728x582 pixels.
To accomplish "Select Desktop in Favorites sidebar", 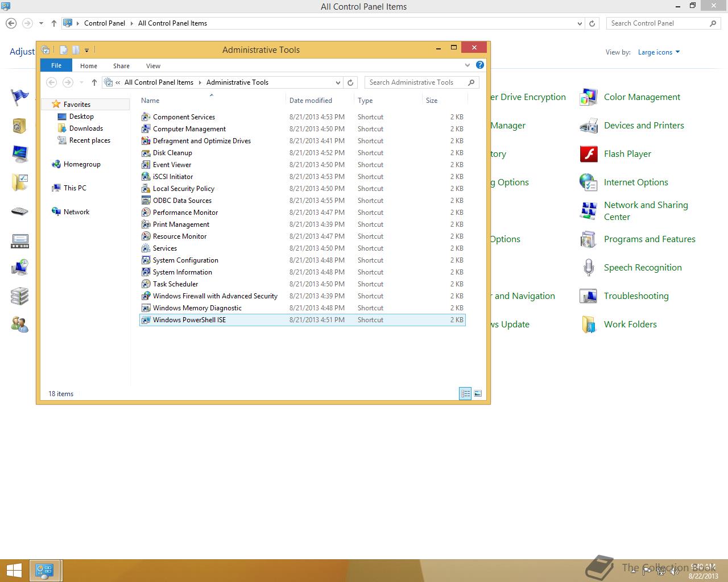I will (81, 117).
